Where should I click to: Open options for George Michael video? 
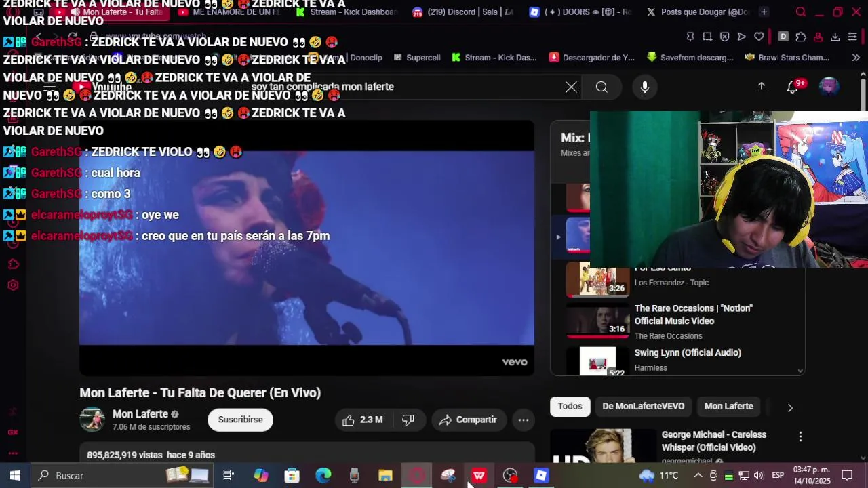[x=800, y=437]
